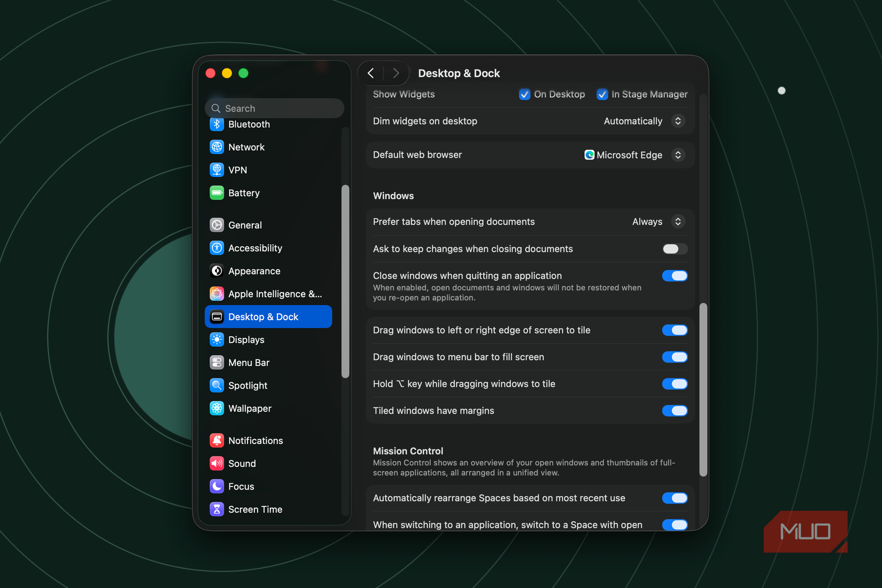Screen dimensions: 882x588
Task: Go back using the left chevron
Action: click(370, 73)
